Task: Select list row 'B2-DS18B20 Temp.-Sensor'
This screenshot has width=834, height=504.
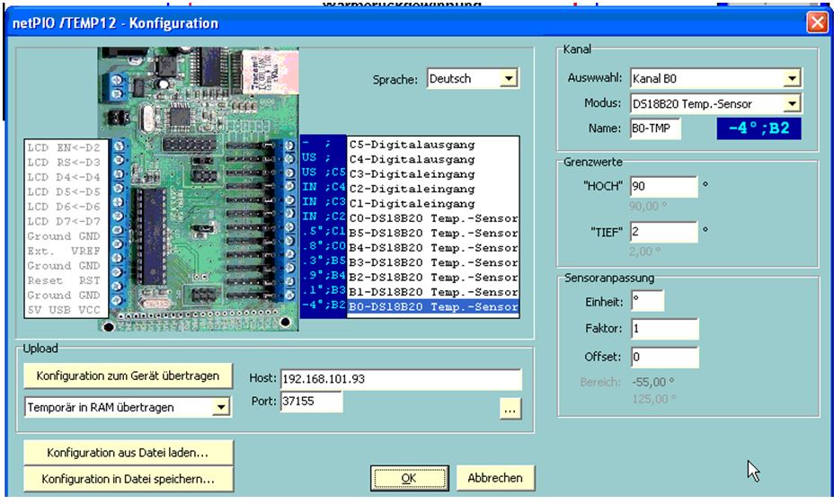Action: [x=433, y=278]
